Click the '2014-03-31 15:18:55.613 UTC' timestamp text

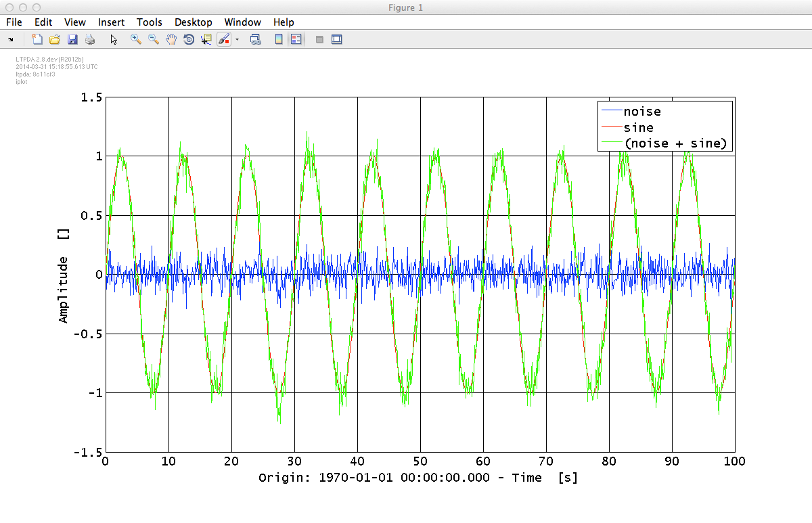[x=57, y=67]
